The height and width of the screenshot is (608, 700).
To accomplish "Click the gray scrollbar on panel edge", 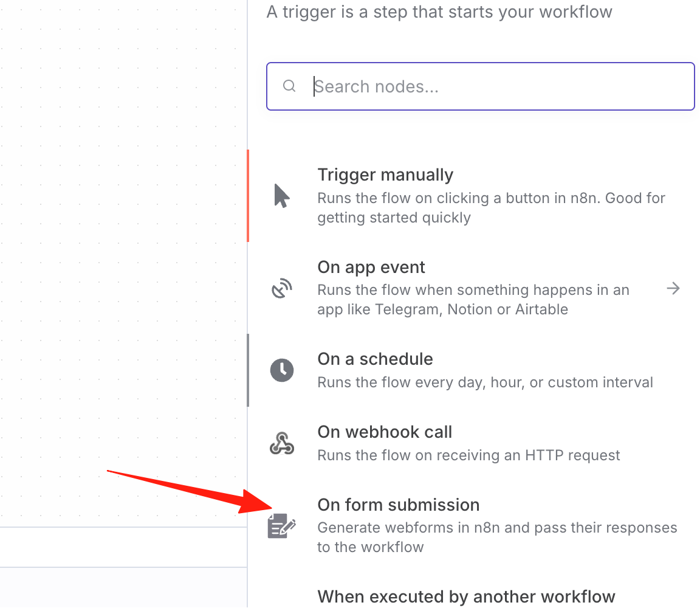I will [248, 370].
